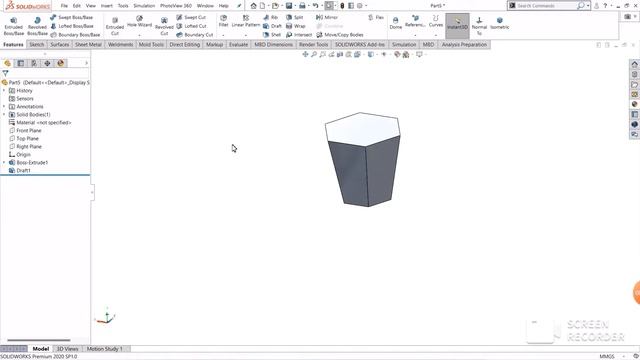Select the Shell feature

pos(272,35)
